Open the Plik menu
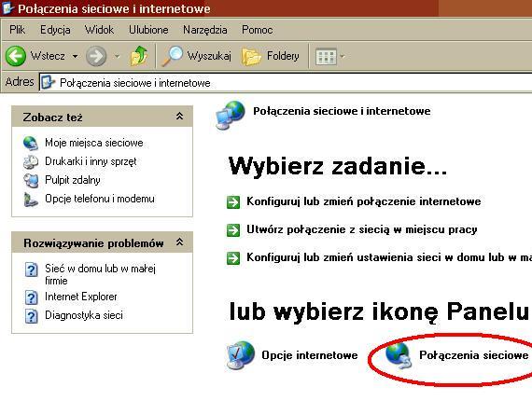This screenshot has height=401, width=532. pos(18,30)
